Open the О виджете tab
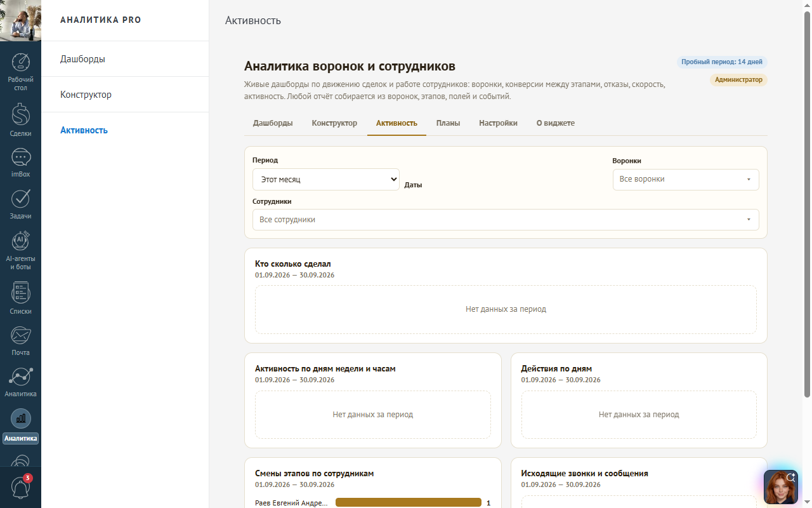The width and height of the screenshot is (812, 508). 556,123
